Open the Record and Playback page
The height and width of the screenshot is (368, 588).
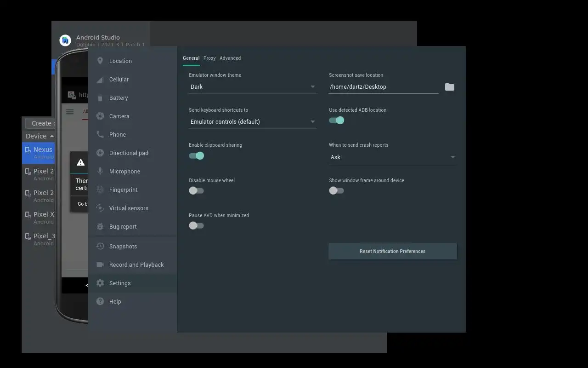click(x=133, y=264)
